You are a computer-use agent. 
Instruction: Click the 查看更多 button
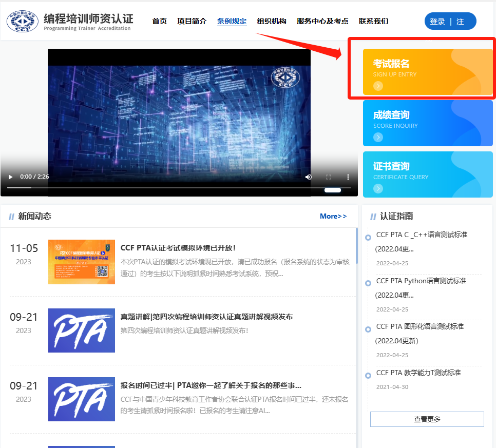point(427,419)
